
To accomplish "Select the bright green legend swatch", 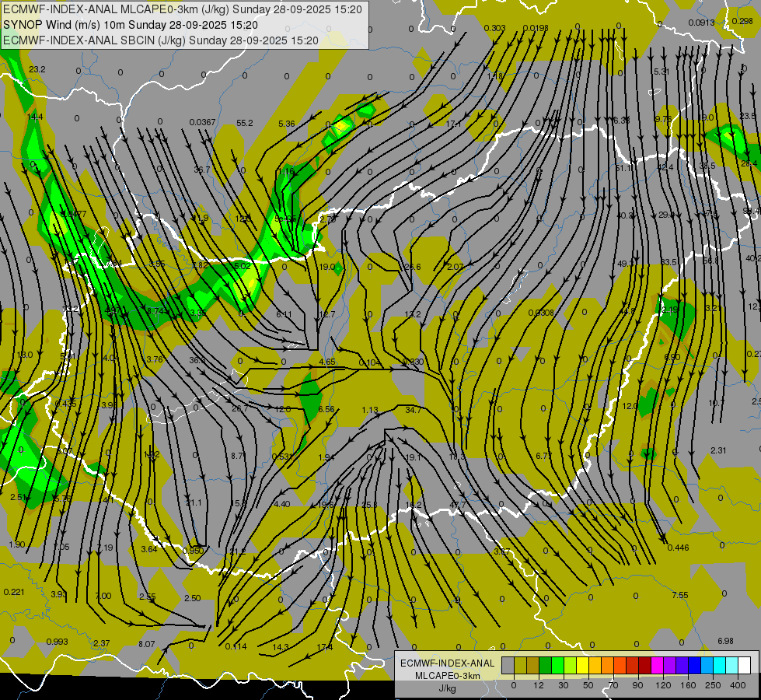I will pos(557,665).
